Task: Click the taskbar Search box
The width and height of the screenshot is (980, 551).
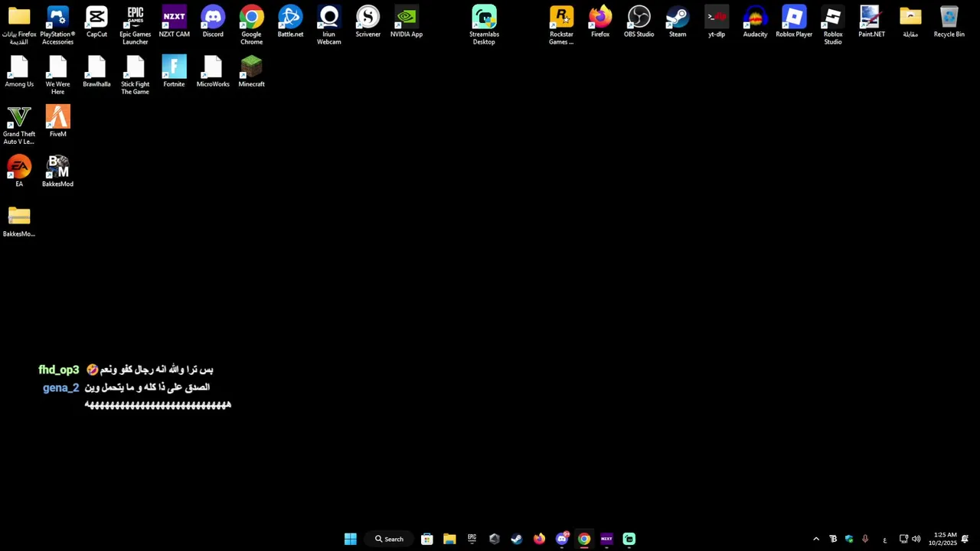Action: coord(389,539)
